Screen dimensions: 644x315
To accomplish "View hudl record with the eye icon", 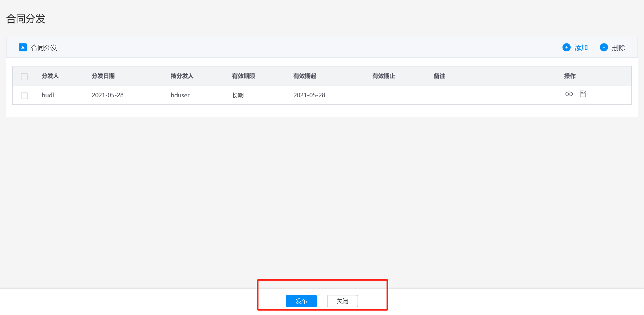I will [x=569, y=94].
